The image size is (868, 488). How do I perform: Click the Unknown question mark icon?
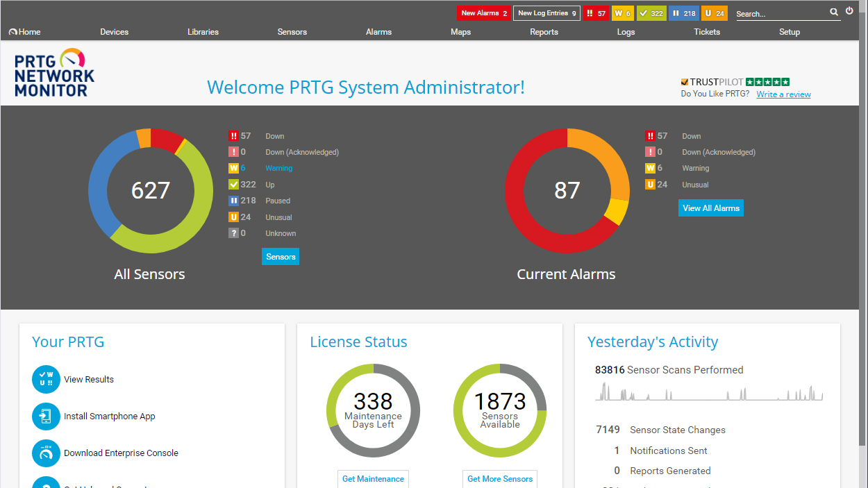[x=233, y=233]
